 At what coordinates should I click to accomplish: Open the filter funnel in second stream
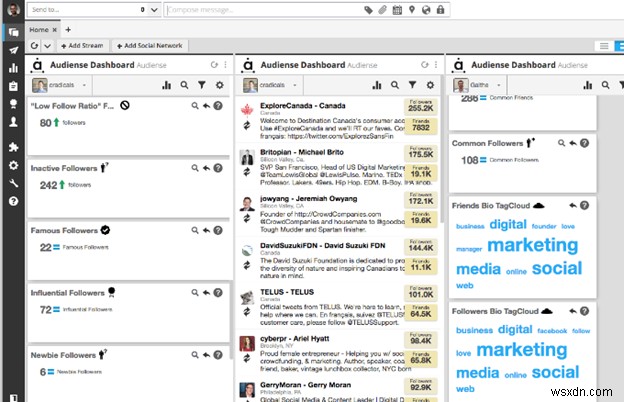(x=412, y=85)
